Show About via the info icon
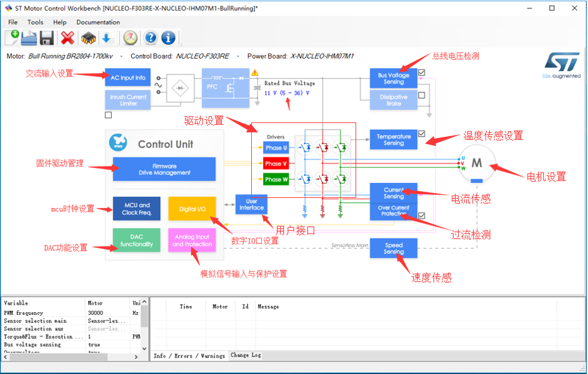Viewport: 588px width, 374px height. tap(167, 38)
